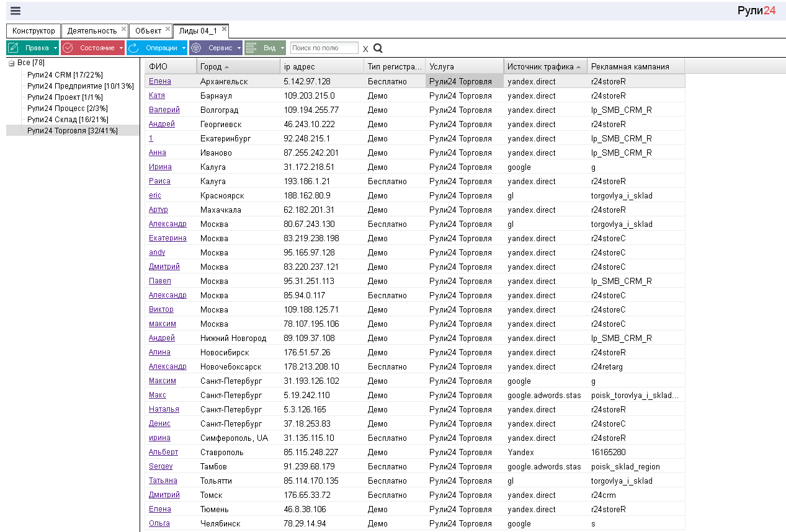Select Рули24 Проект [1/1%] filter

(65, 97)
